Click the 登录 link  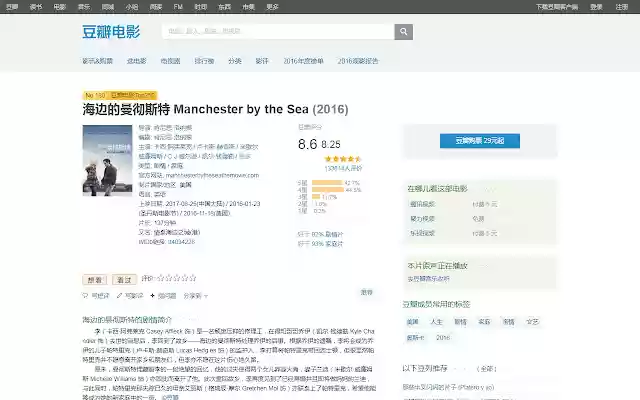pyautogui.click(x=596, y=7)
